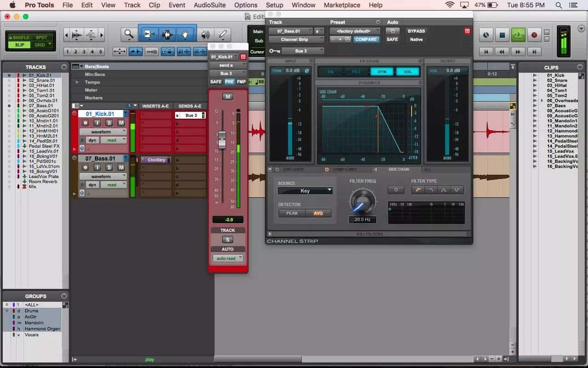Toggle the phase invert icon beside TRIM
The width and height of the screenshot is (588, 368).
(307, 71)
